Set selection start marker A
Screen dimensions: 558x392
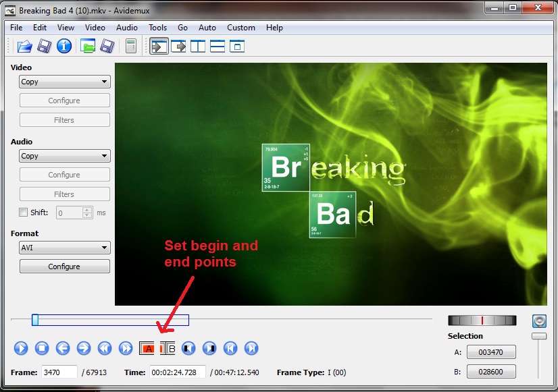click(147, 349)
